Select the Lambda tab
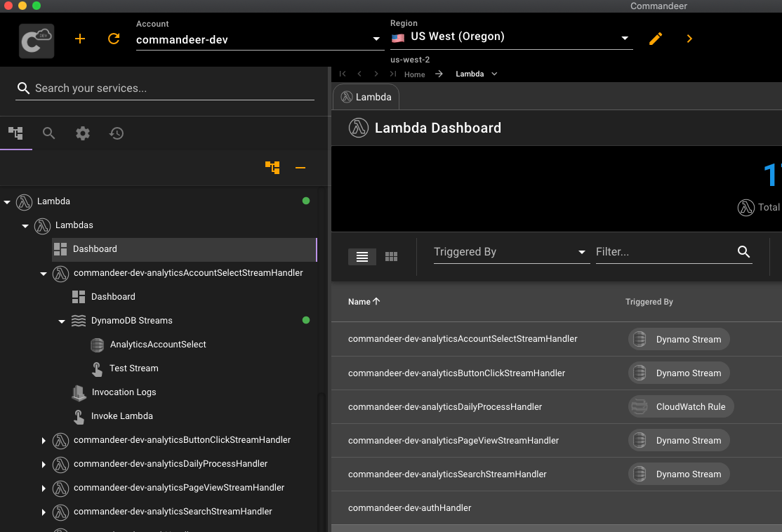Image resolution: width=782 pixels, height=532 pixels. [x=366, y=97]
